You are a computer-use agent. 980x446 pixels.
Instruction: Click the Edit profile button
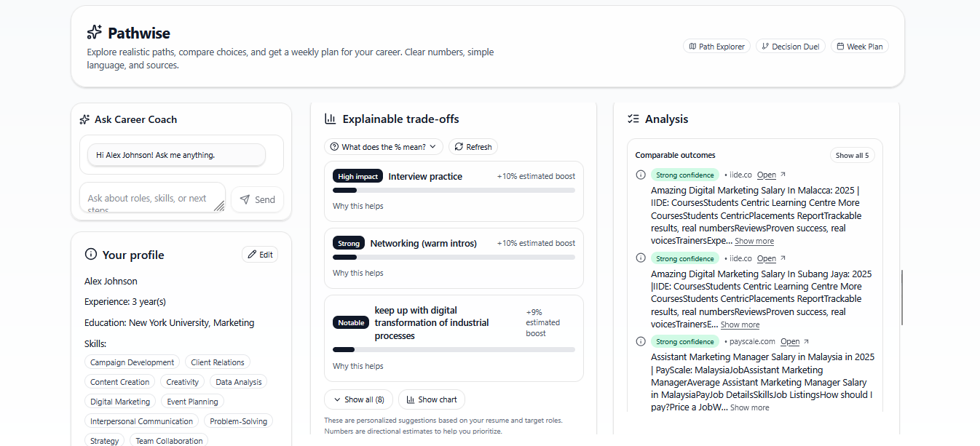click(260, 255)
